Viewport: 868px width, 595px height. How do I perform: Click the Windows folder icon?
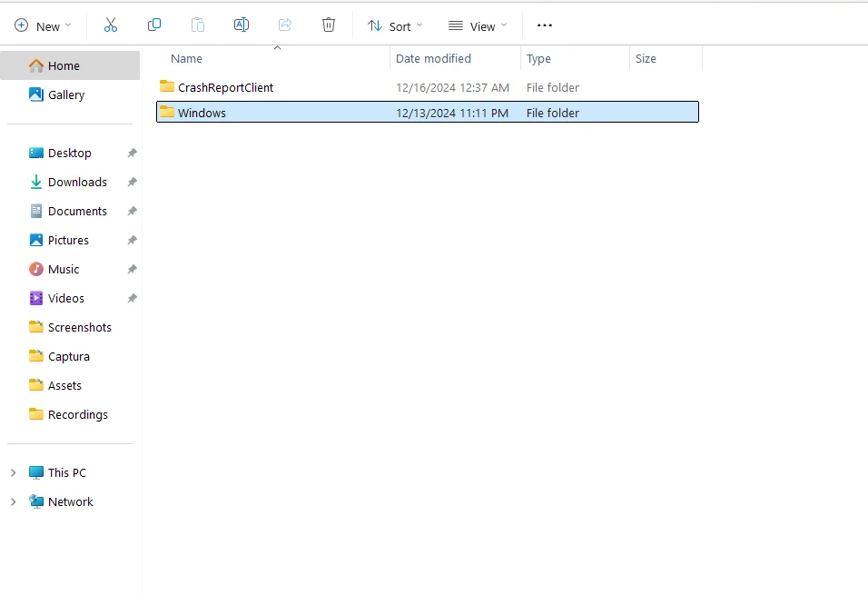[167, 112]
